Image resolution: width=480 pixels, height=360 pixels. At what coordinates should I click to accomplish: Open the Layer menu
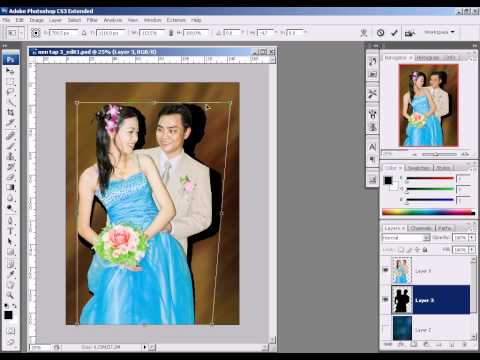pyautogui.click(x=55, y=20)
